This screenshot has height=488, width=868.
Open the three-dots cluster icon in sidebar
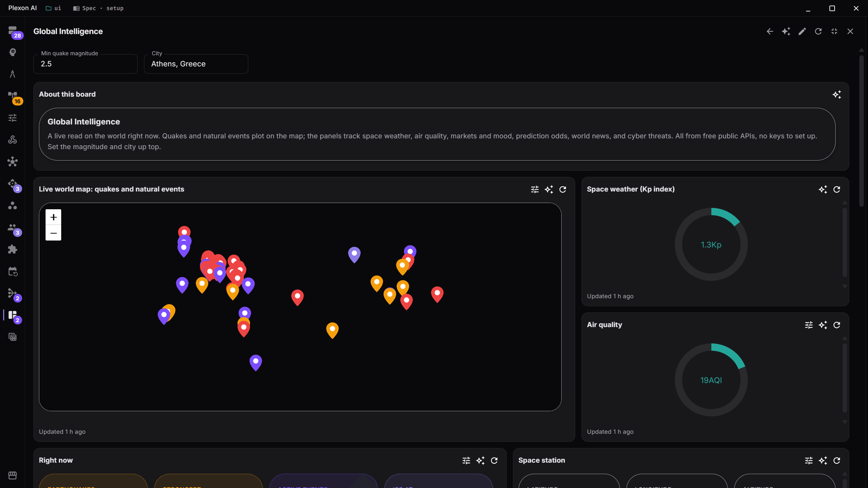13,206
